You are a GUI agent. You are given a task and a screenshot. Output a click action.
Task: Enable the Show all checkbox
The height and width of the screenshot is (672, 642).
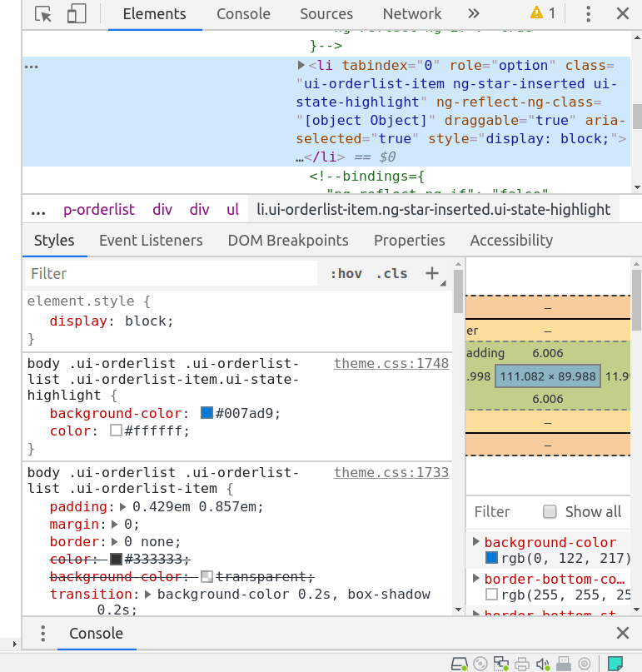tap(550, 512)
